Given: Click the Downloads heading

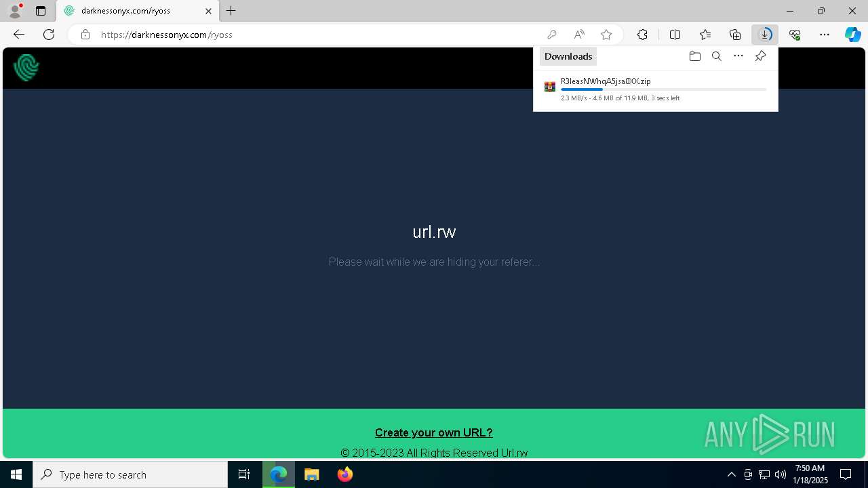Looking at the screenshot, I should tap(568, 56).
